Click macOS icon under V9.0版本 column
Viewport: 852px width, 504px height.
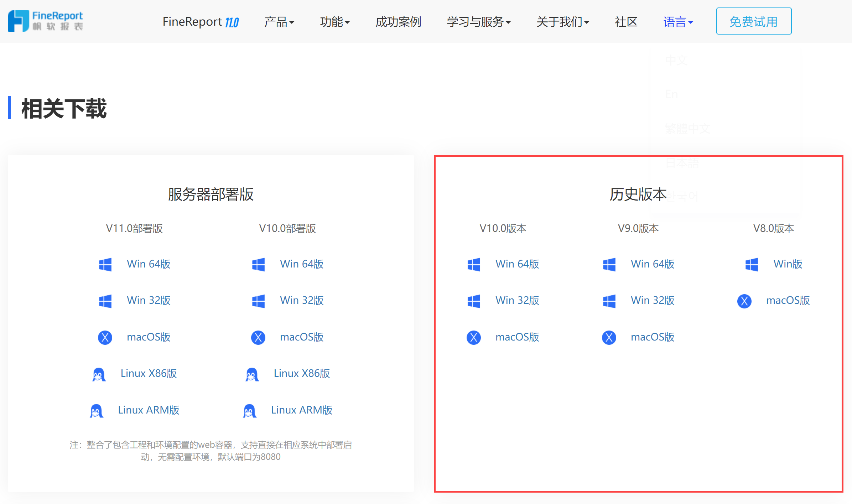609,337
